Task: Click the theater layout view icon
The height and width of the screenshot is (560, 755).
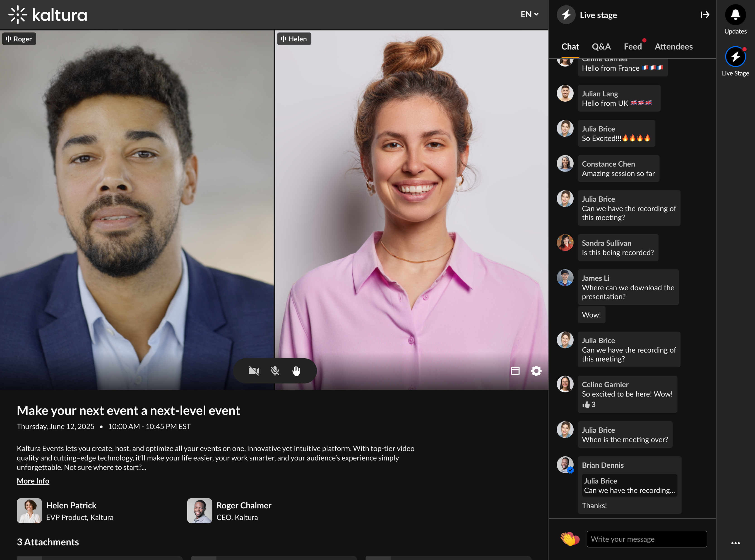Action: [515, 371]
